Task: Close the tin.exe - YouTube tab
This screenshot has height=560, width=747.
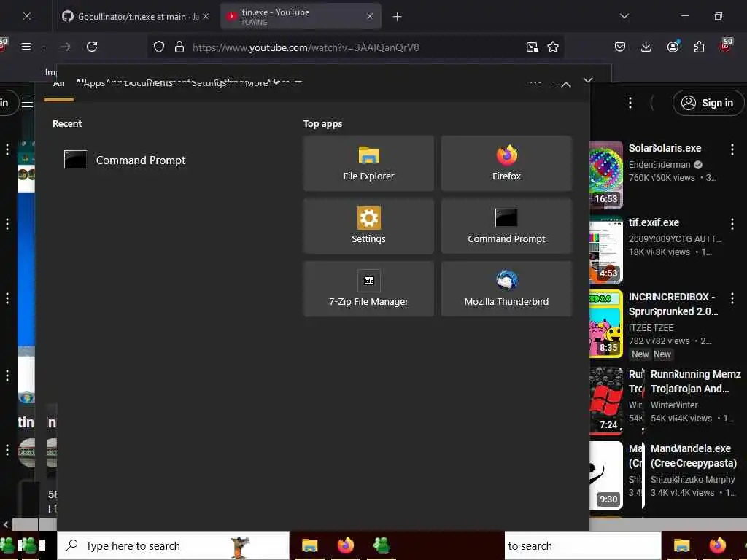Action: [370, 16]
